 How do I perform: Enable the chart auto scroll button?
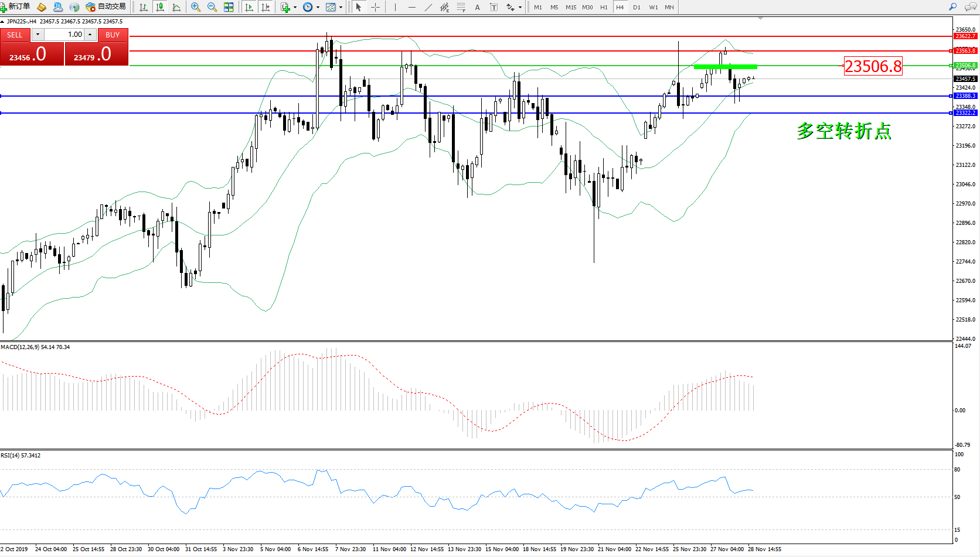tap(249, 7)
